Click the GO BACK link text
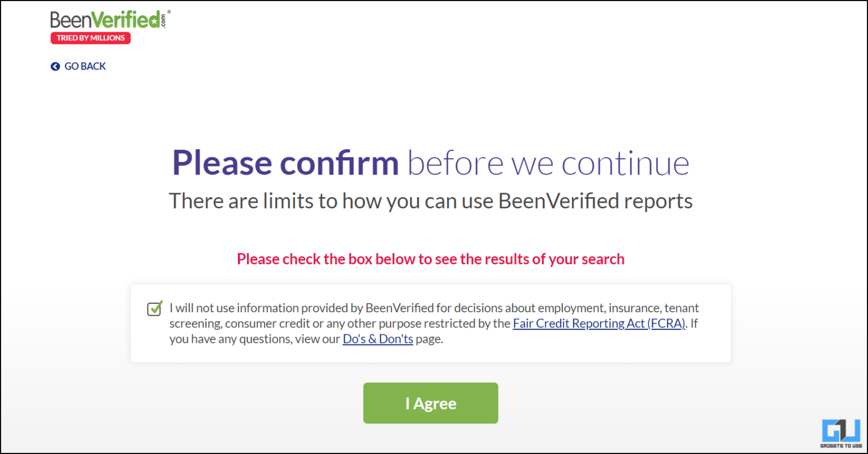The width and height of the screenshot is (868, 454). point(85,67)
